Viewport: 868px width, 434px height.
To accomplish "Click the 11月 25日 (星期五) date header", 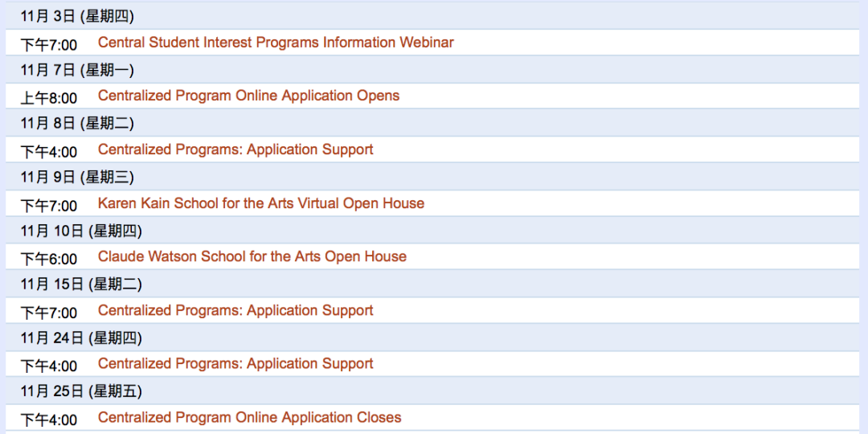I will tap(81, 391).
